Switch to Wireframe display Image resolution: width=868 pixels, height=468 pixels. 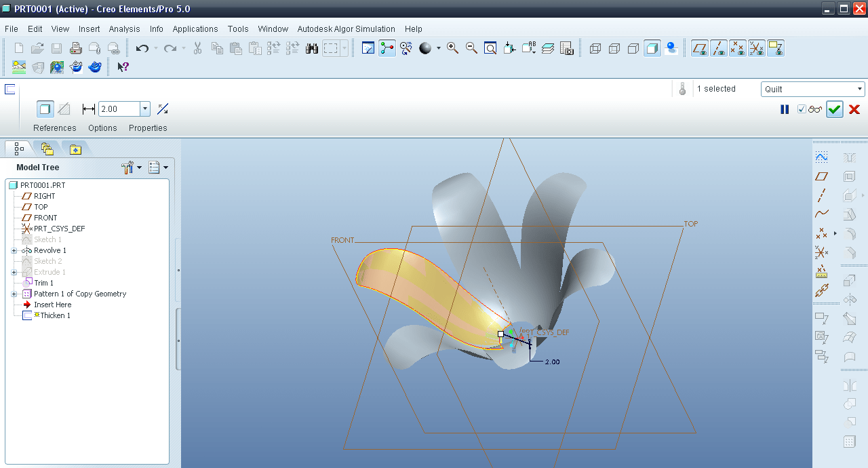595,48
